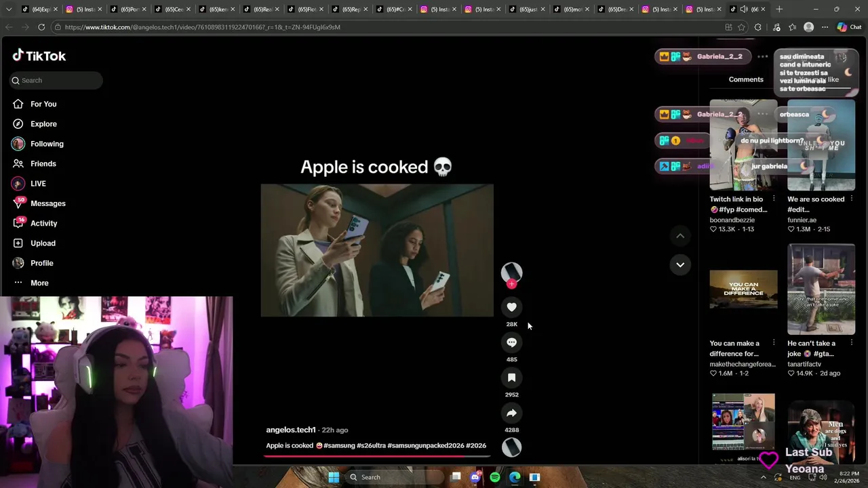Switch to the (65)Rea TikTok tab
The height and width of the screenshot is (488, 868).
coord(262,9)
